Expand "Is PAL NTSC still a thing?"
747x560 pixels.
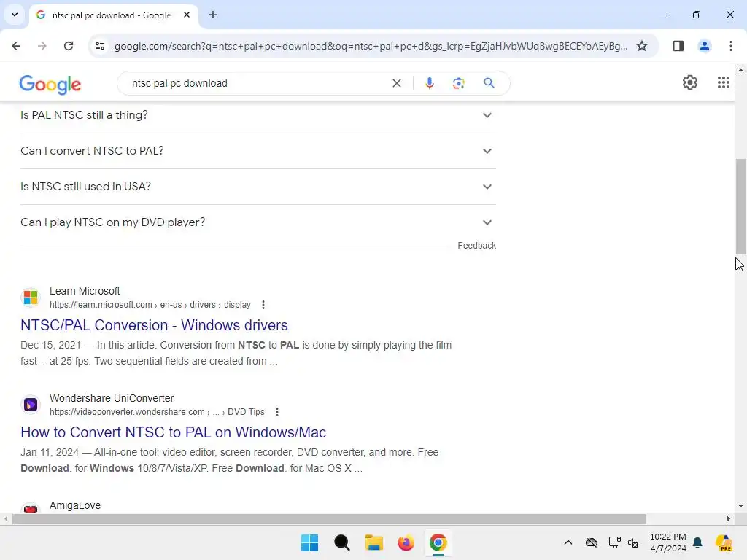(x=258, y=115)
